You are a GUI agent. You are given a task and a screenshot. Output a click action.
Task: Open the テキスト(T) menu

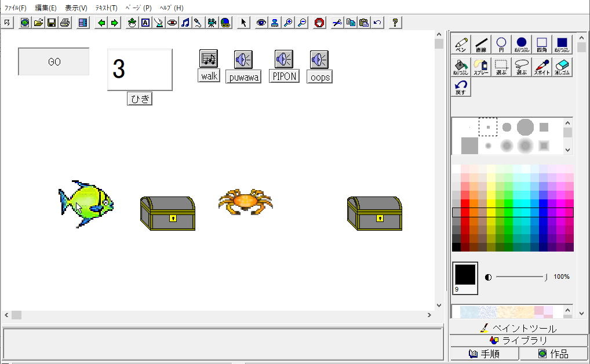click(106, 8)
